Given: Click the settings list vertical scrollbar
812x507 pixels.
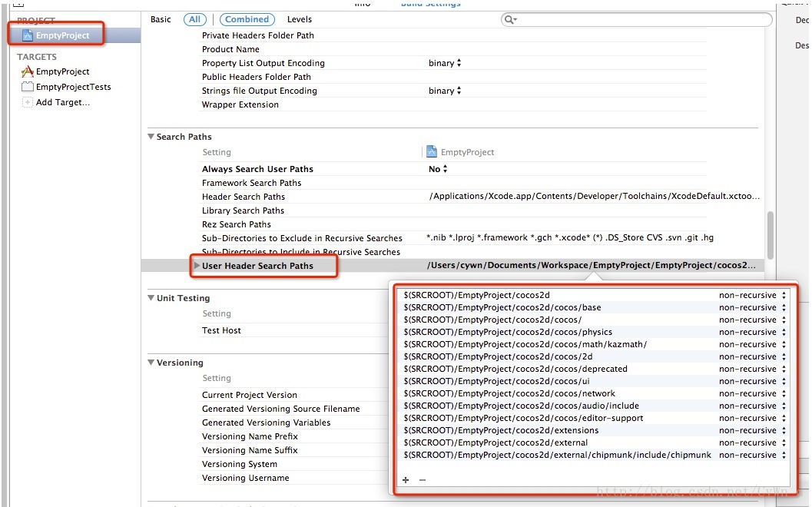Looking at the screenshot, I should 771,235.
